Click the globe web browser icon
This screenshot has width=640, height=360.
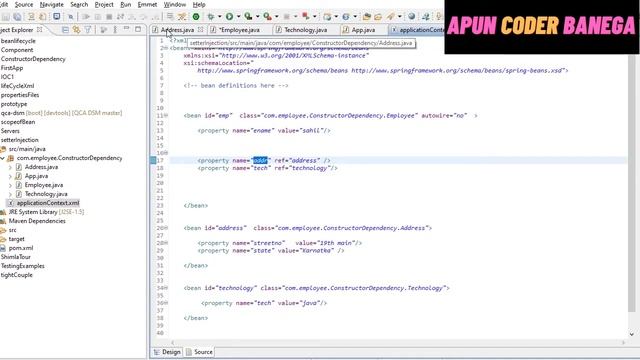pos(411,17)
